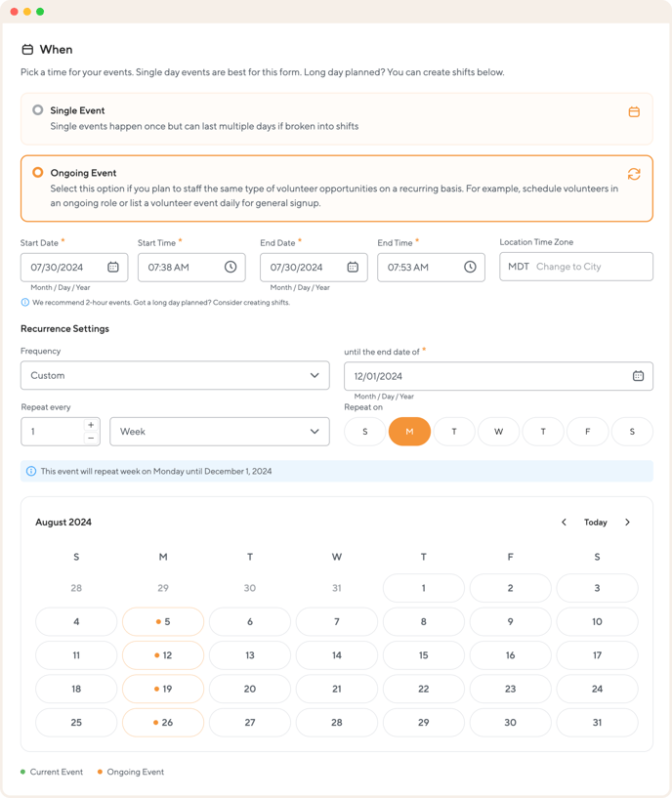Click the Location Time Zone field
The height and width of the screenshot is (798, 672).
[576, 267]
